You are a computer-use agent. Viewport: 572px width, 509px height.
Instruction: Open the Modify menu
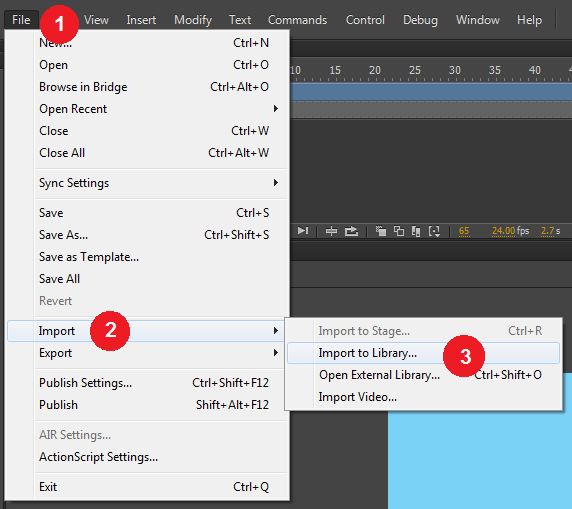193,20
